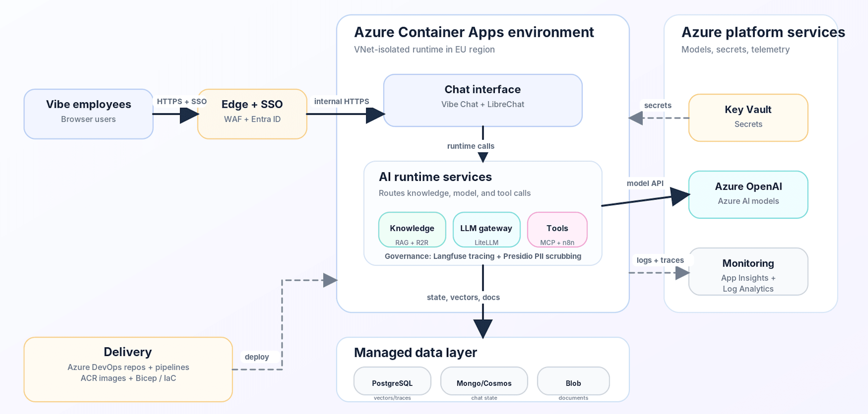The width and height of the screenshot is (868, 414).
Task: Select 'AI runtime services' heading
Action: 435,177
